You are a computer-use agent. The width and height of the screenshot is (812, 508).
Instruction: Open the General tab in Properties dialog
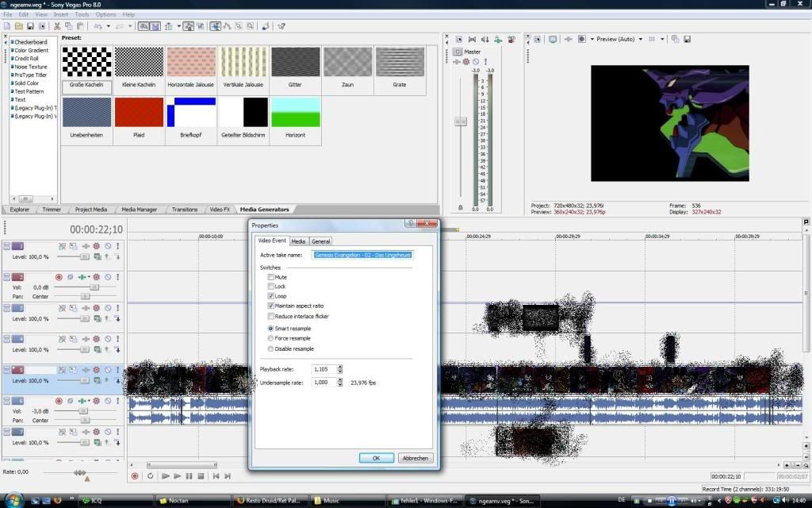(x=320, y=241)
